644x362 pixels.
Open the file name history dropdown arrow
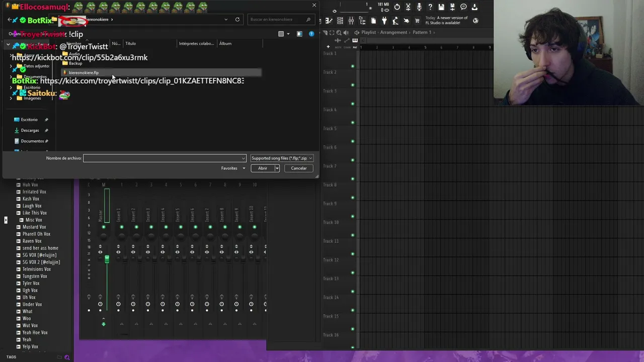pyautogui.click(x=244, y=158)
